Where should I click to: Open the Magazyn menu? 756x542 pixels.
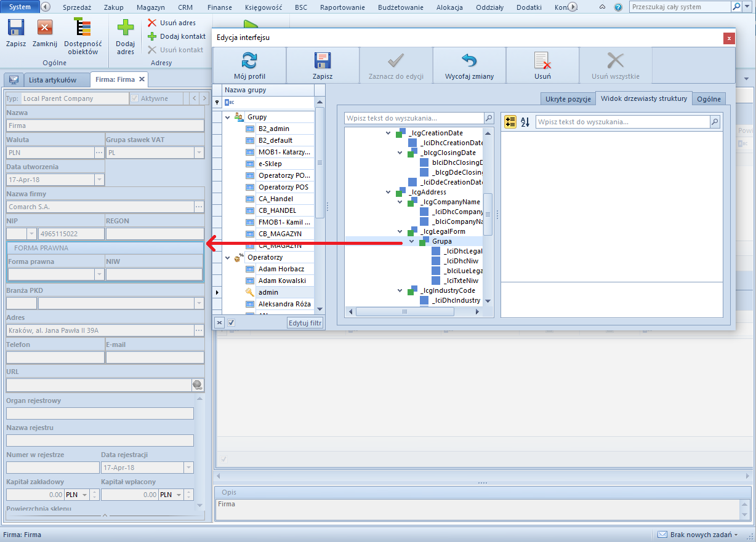coord(150,7)
